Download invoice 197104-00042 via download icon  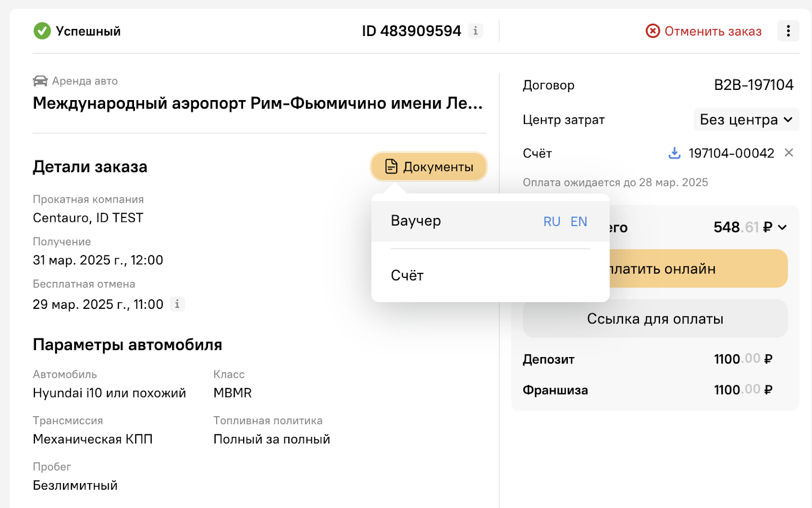(674, 153)
